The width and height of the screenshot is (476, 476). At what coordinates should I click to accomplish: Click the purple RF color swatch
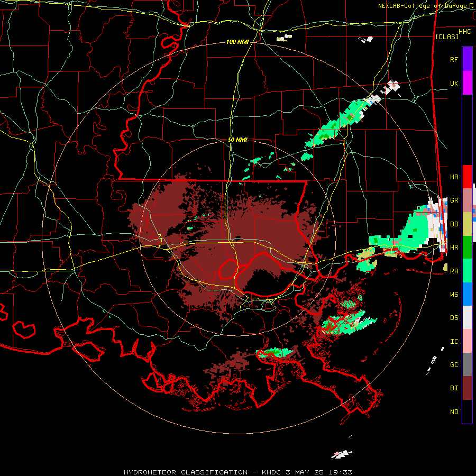pyautogui.click(x=467, y=59)
